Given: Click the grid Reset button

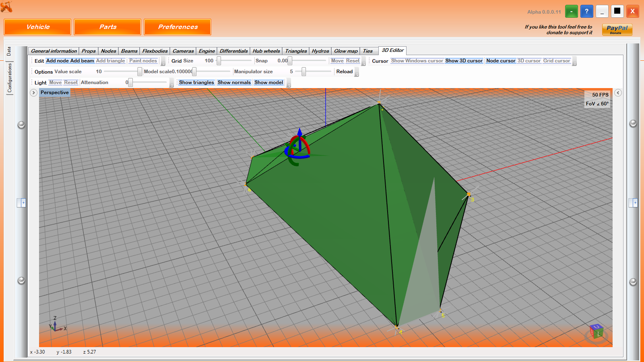Looking at the screenshot, I should (x=353, y=61).
